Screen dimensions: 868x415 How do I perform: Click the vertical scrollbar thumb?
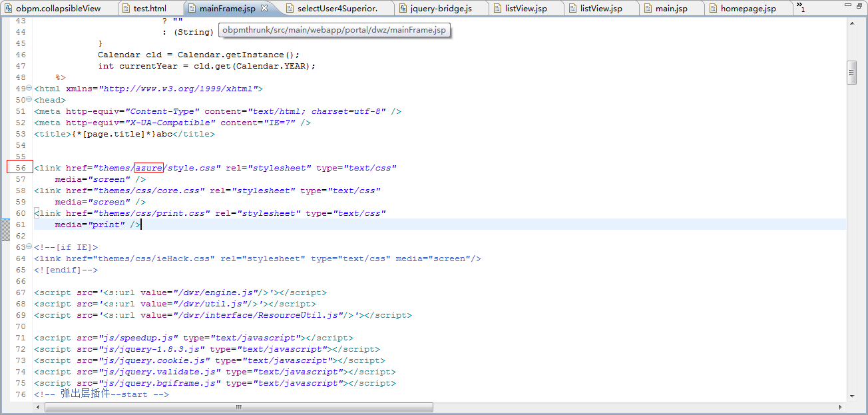(x=851, y=73)
